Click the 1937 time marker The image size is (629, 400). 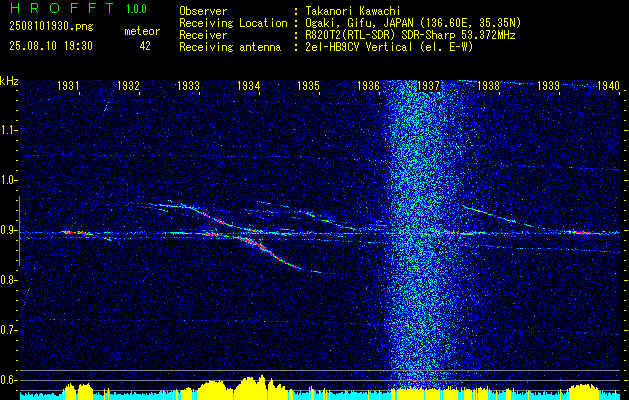[x=428, y=85]
